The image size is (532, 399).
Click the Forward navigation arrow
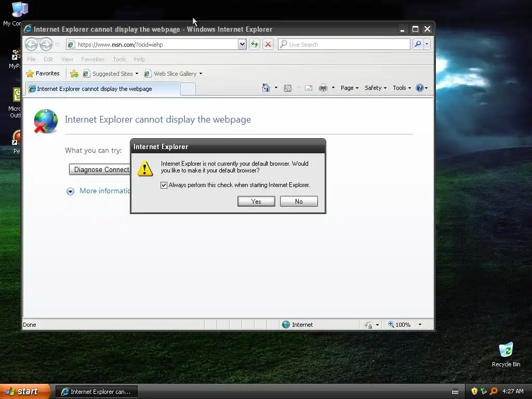[46, 45]
